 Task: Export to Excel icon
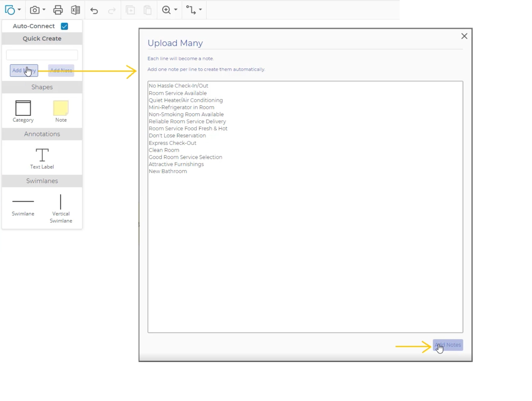75,10
